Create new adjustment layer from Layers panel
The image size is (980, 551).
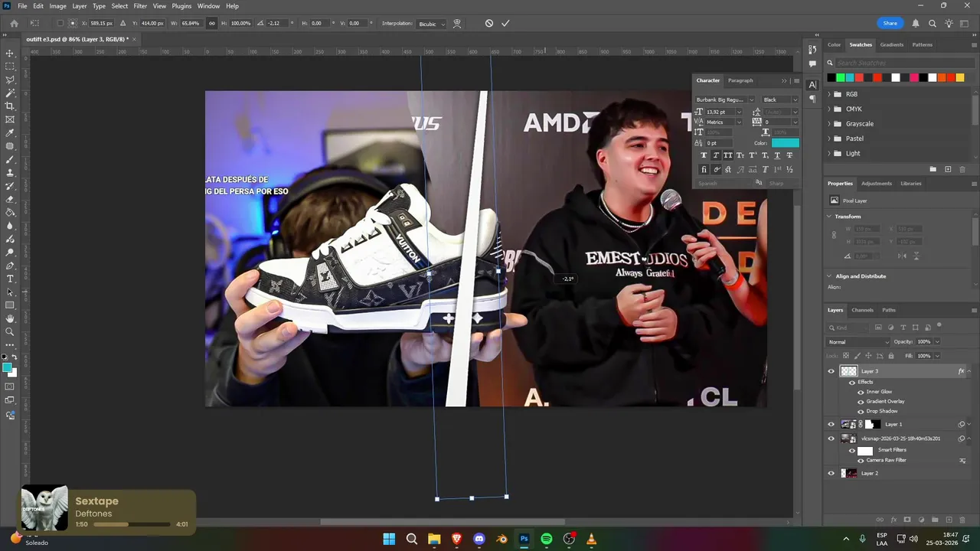(x=921, y=520)
